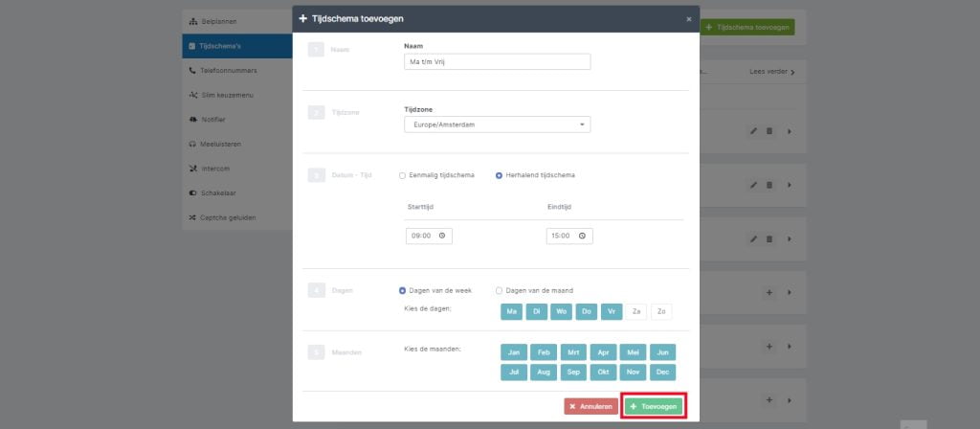Open the Tijdzone dropdown showing Europe/Amsterdam
This screenshot has width=980, height=429.
(x=497, y=124)
